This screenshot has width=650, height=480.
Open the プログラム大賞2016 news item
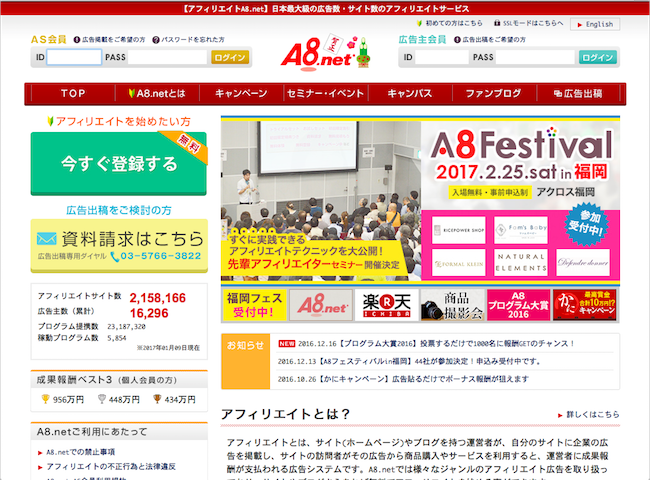pyautogui.click(x=436, y=344)
